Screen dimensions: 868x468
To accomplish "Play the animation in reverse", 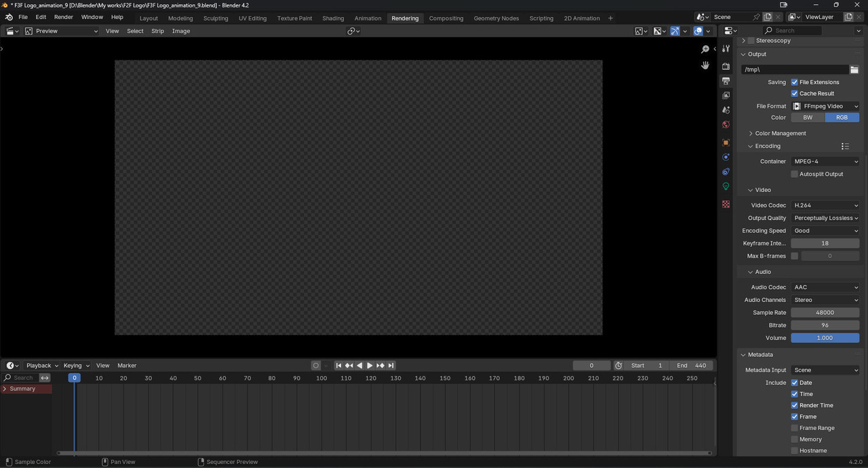I will point(359,366).
